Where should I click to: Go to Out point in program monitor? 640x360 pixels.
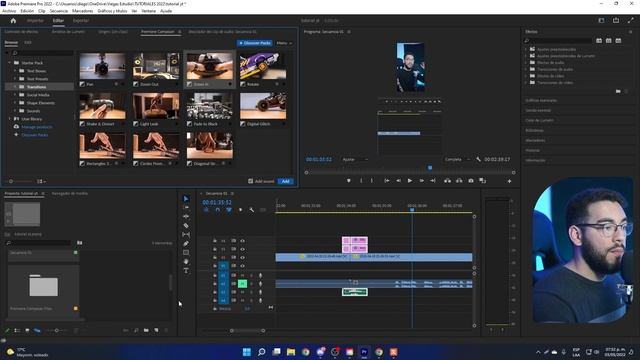433,180
